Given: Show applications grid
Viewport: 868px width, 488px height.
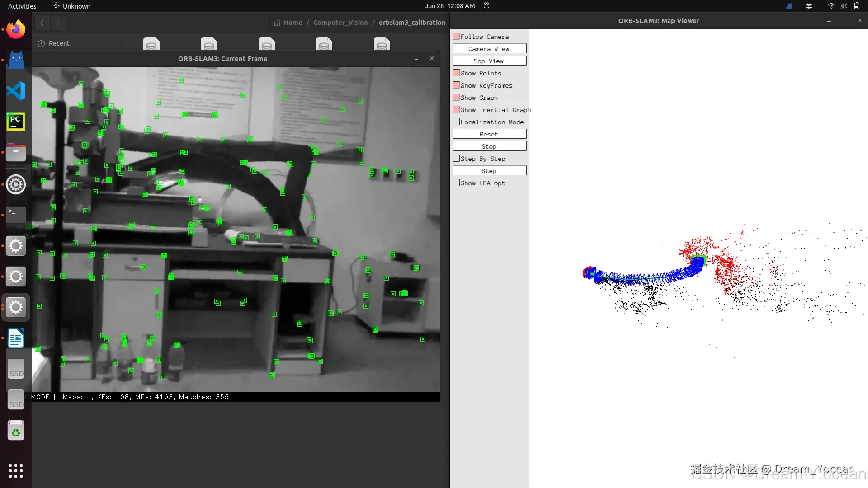Looking at the screenshot, I should (x=16, y=470).
